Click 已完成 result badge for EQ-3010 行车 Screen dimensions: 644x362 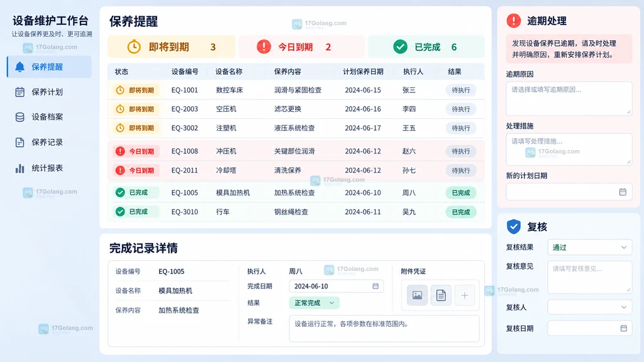tap(461, 212)
